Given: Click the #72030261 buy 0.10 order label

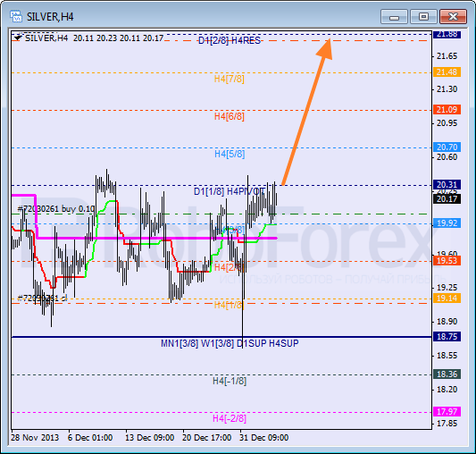Looking at the screenshot, I should coord(56,209).
